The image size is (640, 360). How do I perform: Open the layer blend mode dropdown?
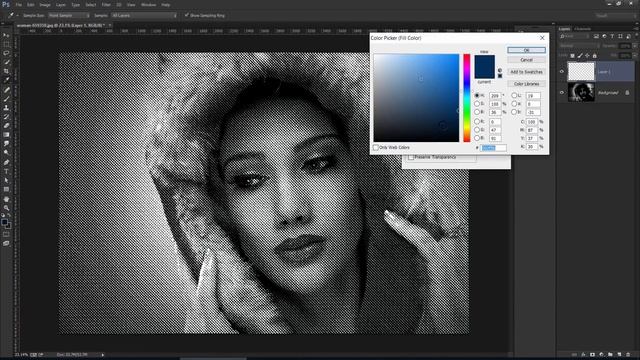[x=579, y=46]
